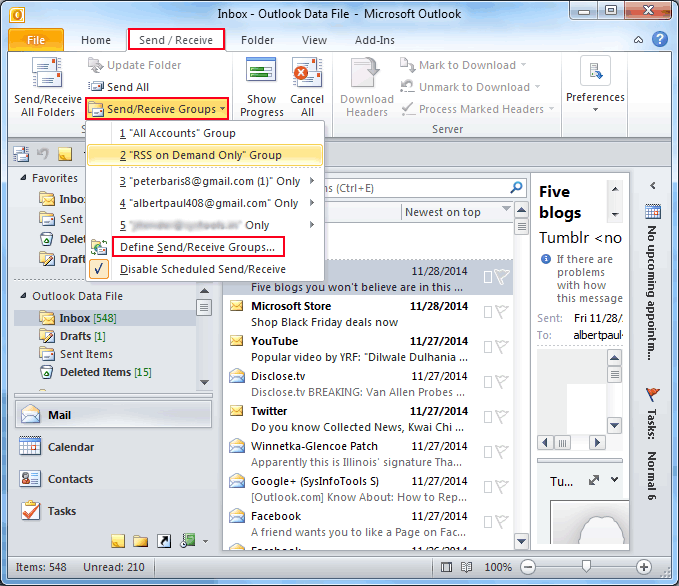Click the Send All button
Screen dimensions: 679x586
(x=118, y=87)
